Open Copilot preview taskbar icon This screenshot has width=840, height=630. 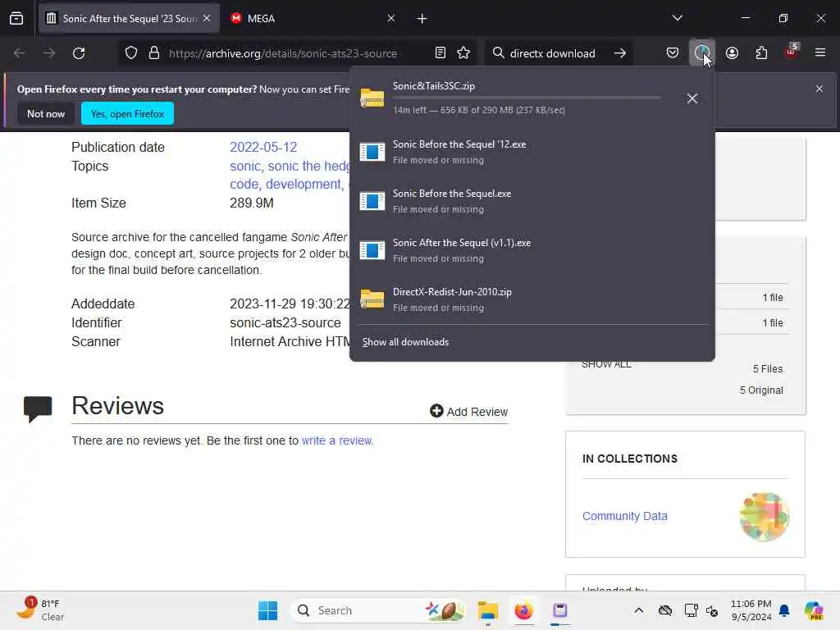click(x=814, y=610)
